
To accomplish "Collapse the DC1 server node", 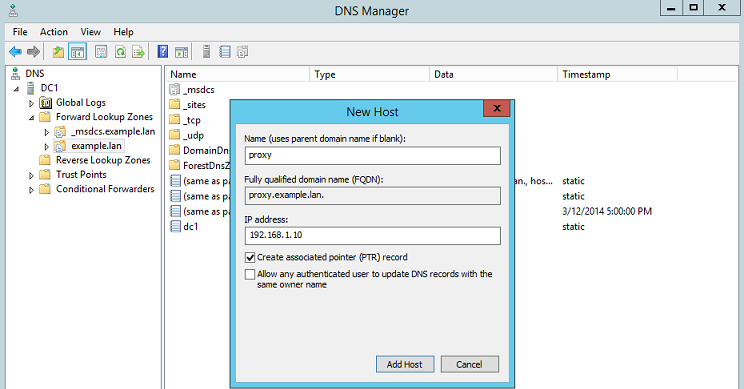I will pos(17,89).
